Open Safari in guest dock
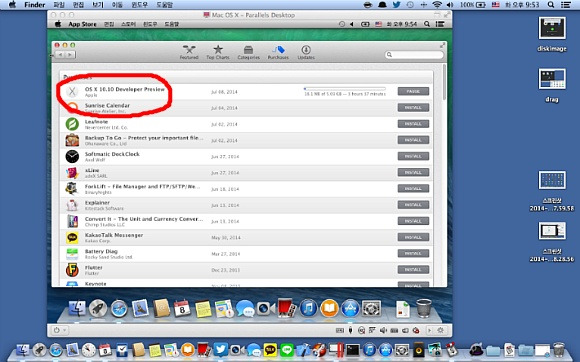The image size is (580, 362). [119, 308]
